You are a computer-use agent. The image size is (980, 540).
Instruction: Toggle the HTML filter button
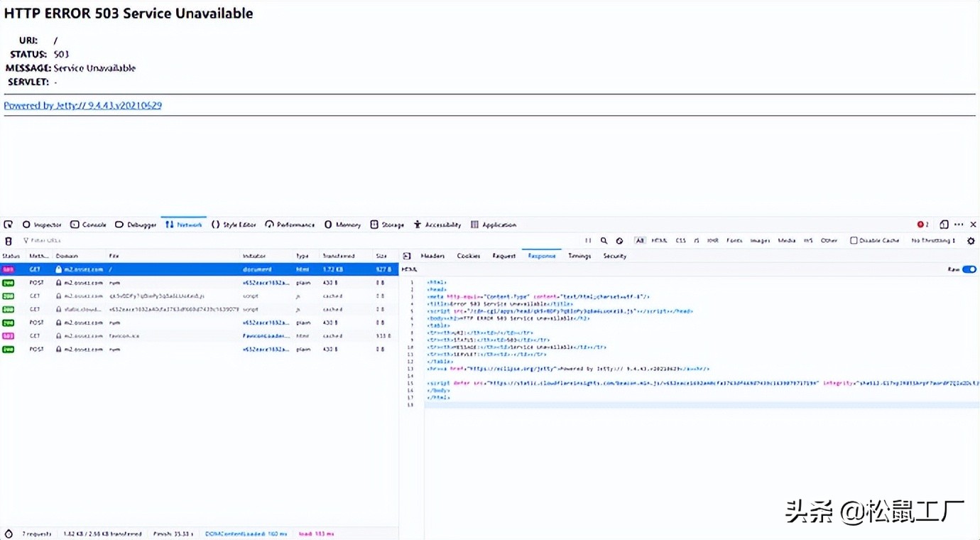[x=659, y=241]
